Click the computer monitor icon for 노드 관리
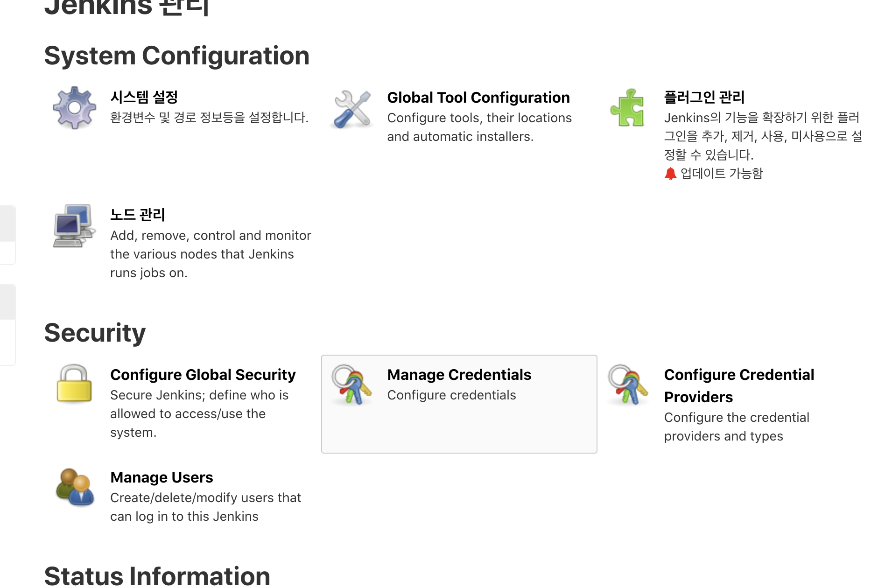The height and width of the screenshot is (588, 871). (x=75, y=225)
